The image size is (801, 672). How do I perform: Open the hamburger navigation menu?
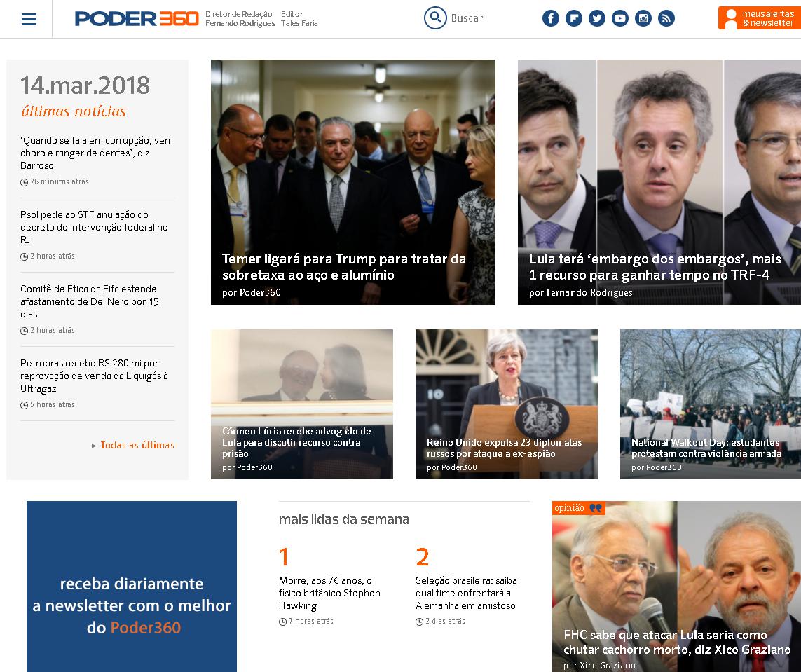[29, 20]
